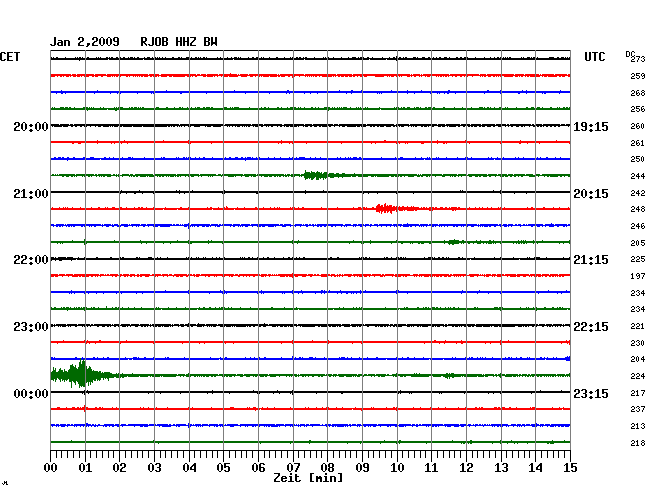The width and height of the screenshot is (650, 494).
Task: Click the DC offset value '217'
Action: pyautogui.click(x=638, y=393)
